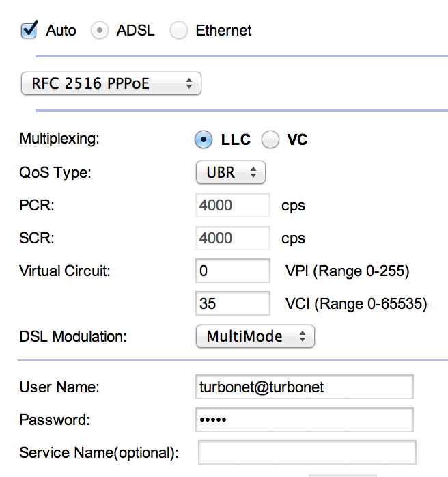Click the User Name text field
Screen dimensions: 448x477
pos(305,387)
